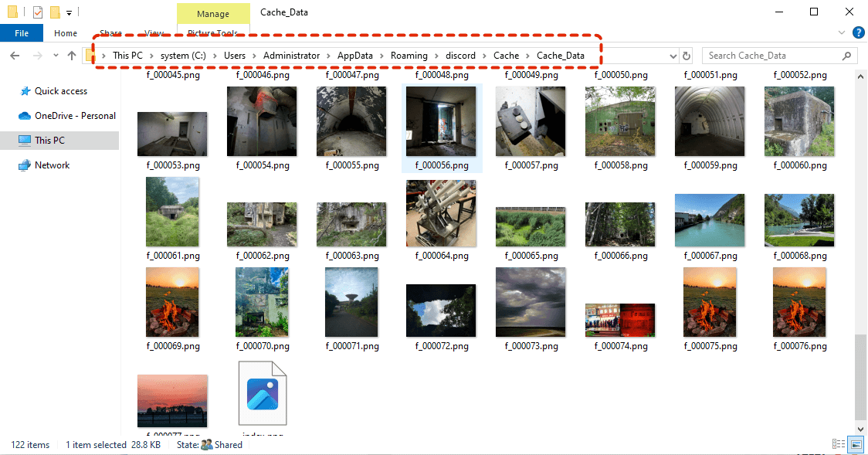Select thumbnail f_000055.png
Screen dimensions: 868x455
pyautogui.click(x=351, y=121)
